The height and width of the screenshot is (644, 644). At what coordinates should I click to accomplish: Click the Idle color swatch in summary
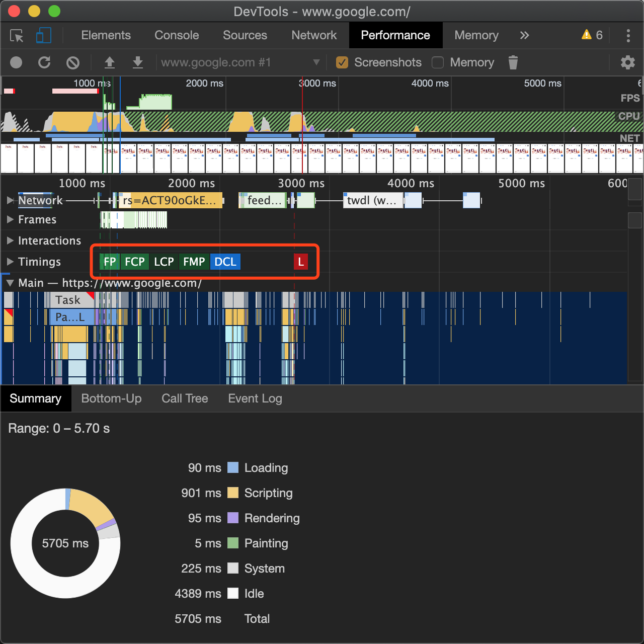point(233,593)
